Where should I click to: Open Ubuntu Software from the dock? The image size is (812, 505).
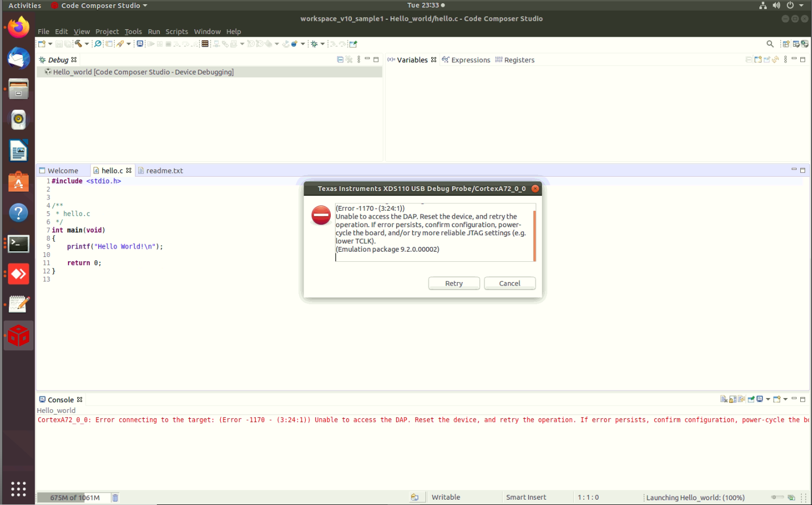tap(19, 182)
